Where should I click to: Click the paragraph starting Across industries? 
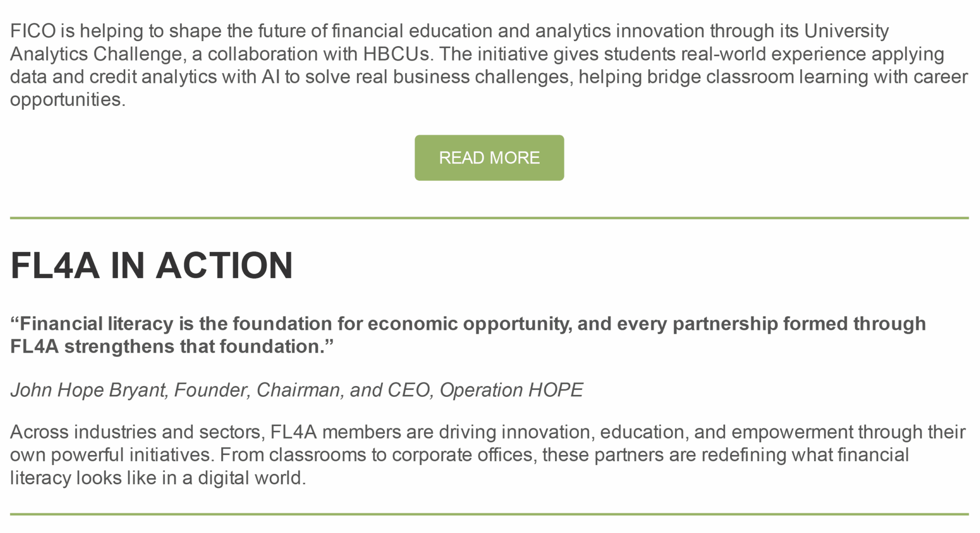(487, 455)
